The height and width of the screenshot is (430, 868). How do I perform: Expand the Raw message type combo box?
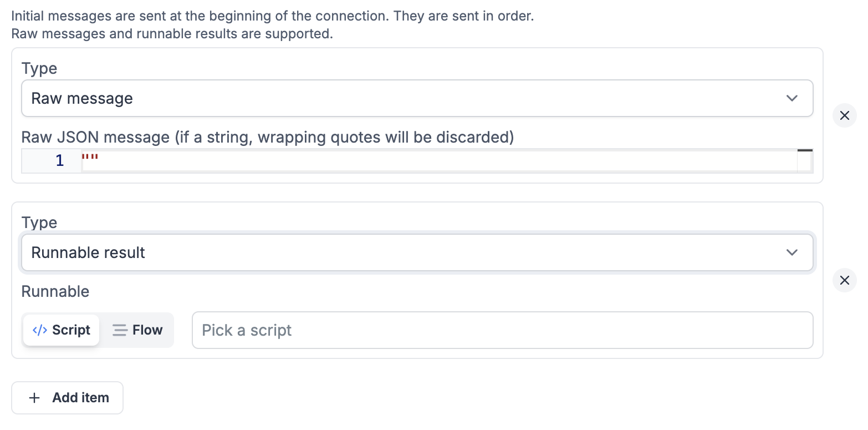pyautogui.click(x=416, y=98)
